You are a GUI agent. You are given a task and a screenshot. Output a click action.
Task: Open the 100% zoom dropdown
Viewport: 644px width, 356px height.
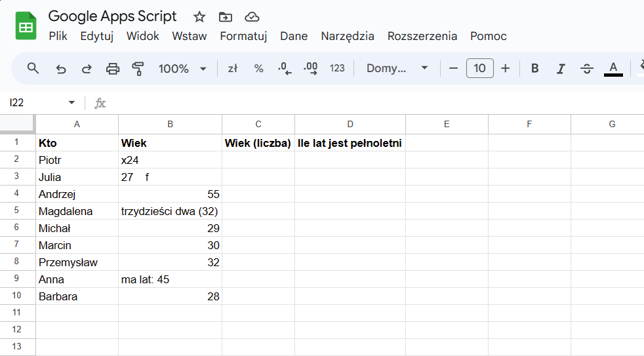pos(182,69)
